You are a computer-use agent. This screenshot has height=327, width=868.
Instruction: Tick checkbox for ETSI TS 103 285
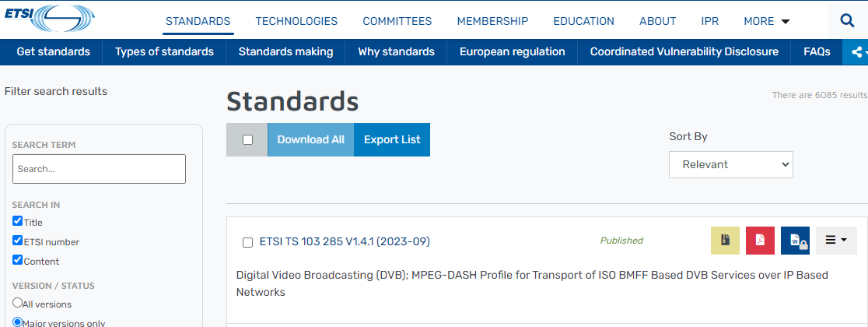tap(247, 242)
